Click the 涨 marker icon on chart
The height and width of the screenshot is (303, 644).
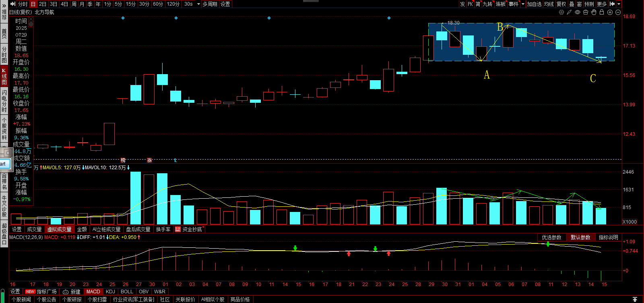tap(149, 160)
